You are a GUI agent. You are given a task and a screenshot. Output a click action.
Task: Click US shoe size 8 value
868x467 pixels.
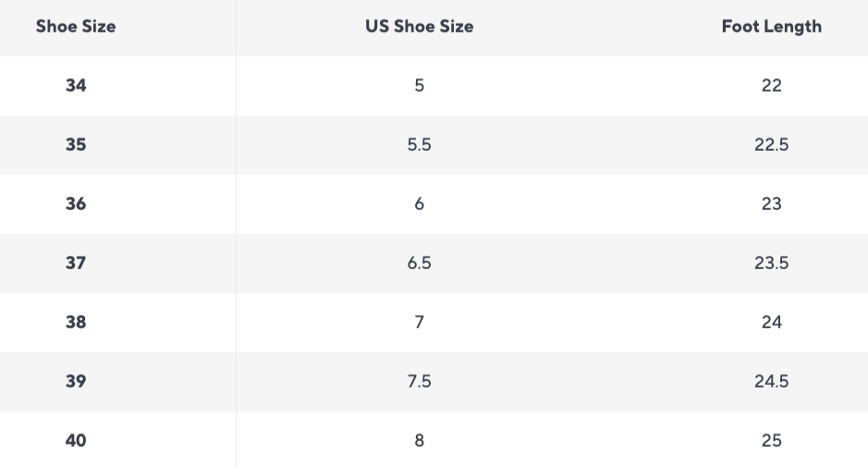[x=419, y=440]
